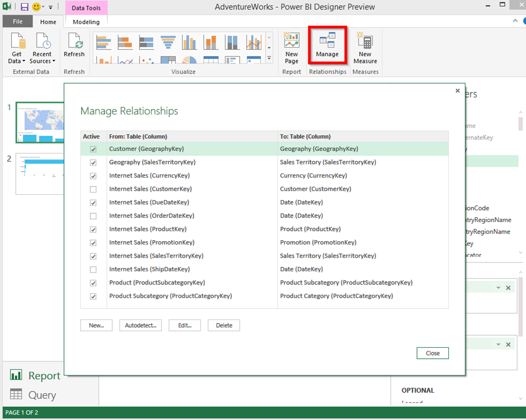The image size is (526, 420).
Task: Click the Refresh data icon
Action: coord(74,45)
